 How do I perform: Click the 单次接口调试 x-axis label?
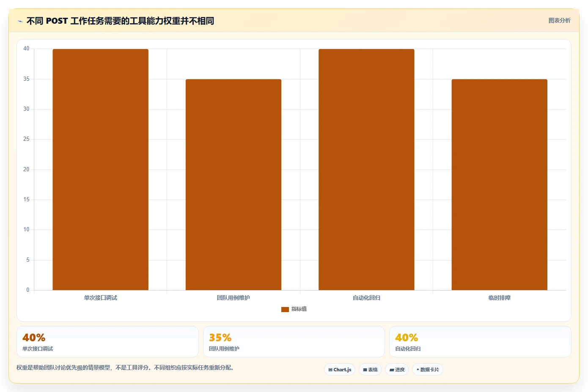pos(100,298)
